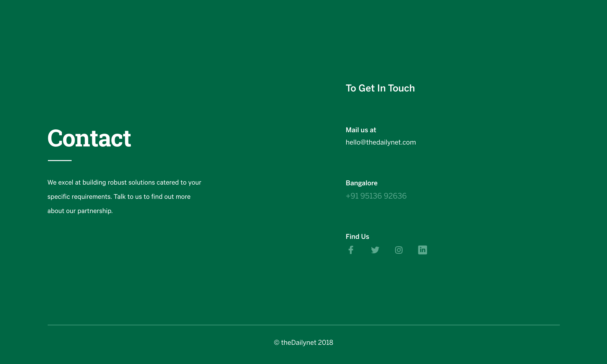Click the theDailynet 2018 copyright text

304,342
